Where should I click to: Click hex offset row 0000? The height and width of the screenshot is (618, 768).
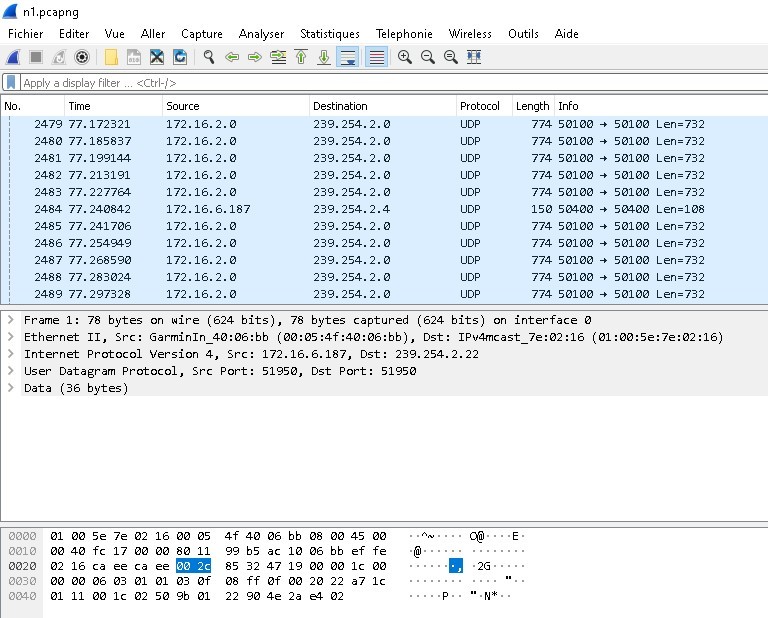[23, 536]
